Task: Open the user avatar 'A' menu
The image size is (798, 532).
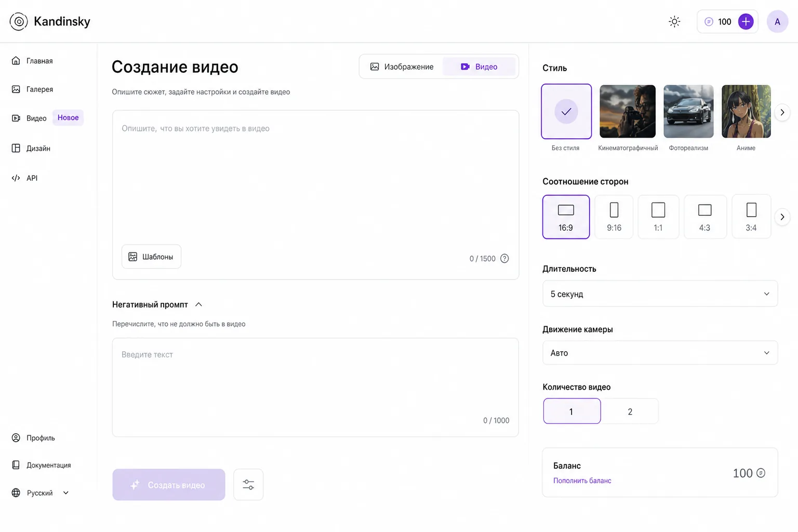Action: [777, 22]
